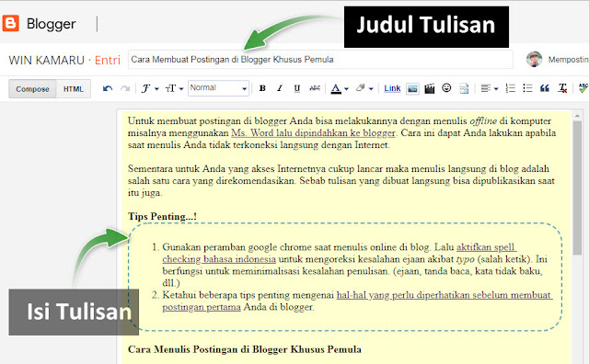This screenshot has width=589, height=364.
Task: Open the text color picker
Action: pos(340,88)
